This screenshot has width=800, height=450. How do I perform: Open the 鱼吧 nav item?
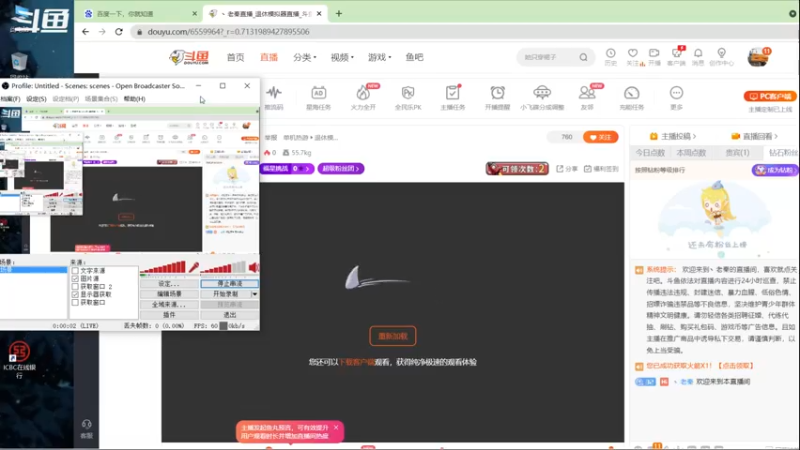click(x=414, y=57)
